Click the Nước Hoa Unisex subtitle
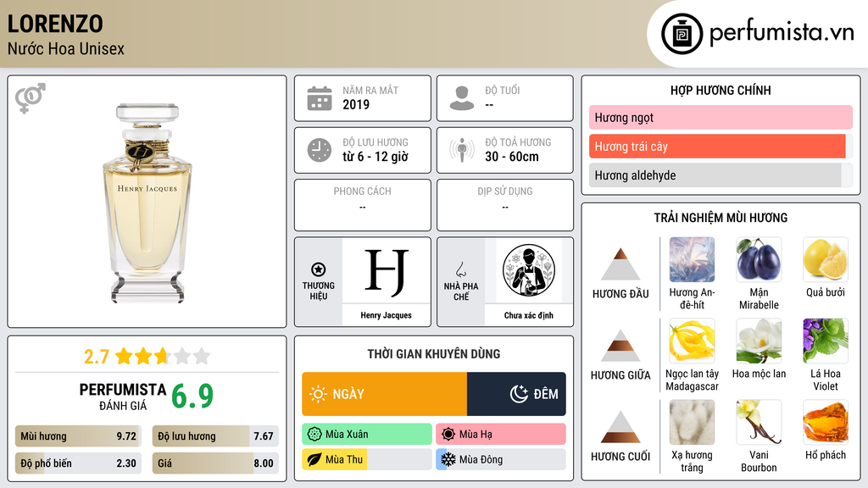 click(x=66, y=48)
